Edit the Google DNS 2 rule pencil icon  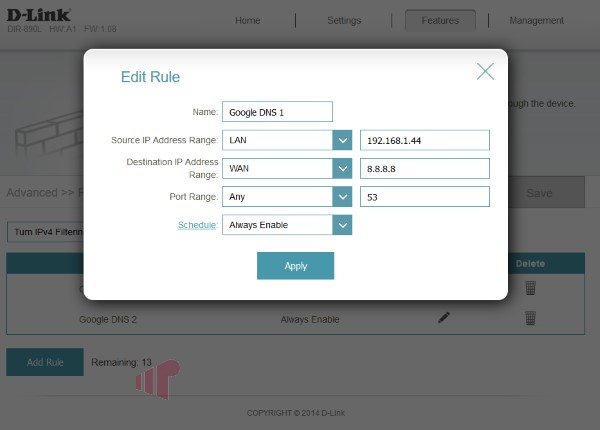pos(444,318)
